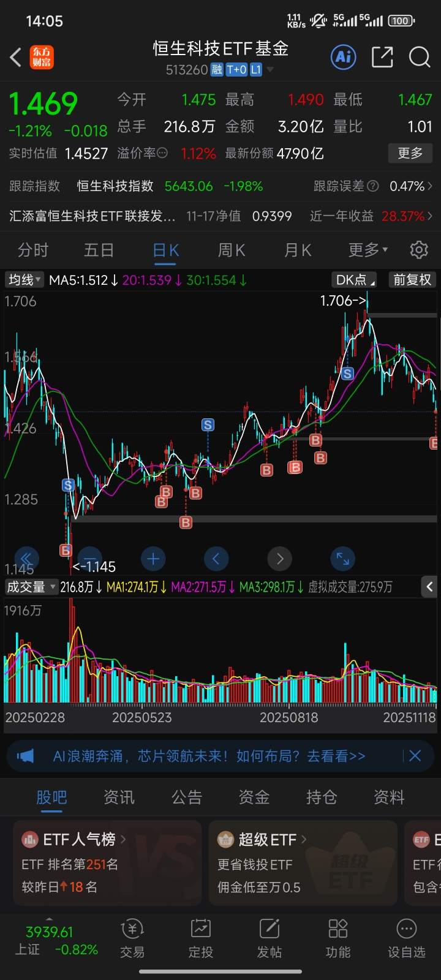Tap the T+0 tag
The image size is (441, 980).
[236, 70]
